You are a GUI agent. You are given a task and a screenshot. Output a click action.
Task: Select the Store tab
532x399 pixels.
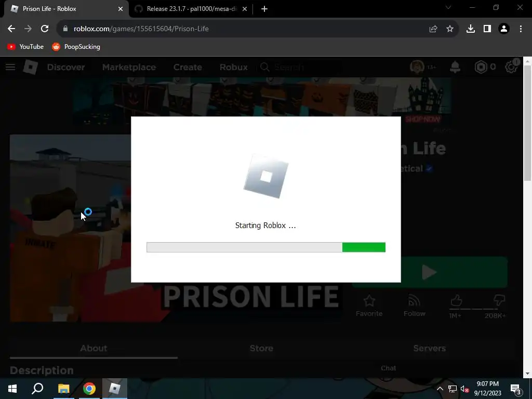coord(262,349)
